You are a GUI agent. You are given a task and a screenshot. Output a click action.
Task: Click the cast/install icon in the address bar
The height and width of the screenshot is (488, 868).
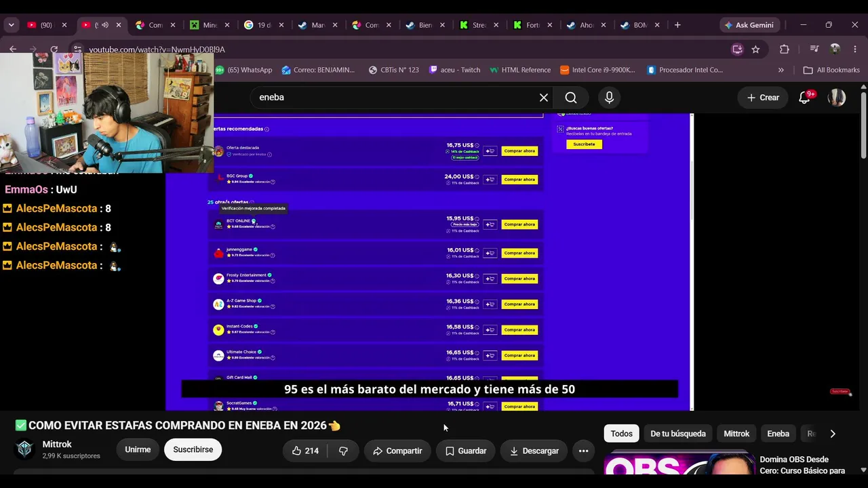tap(737, 49)
